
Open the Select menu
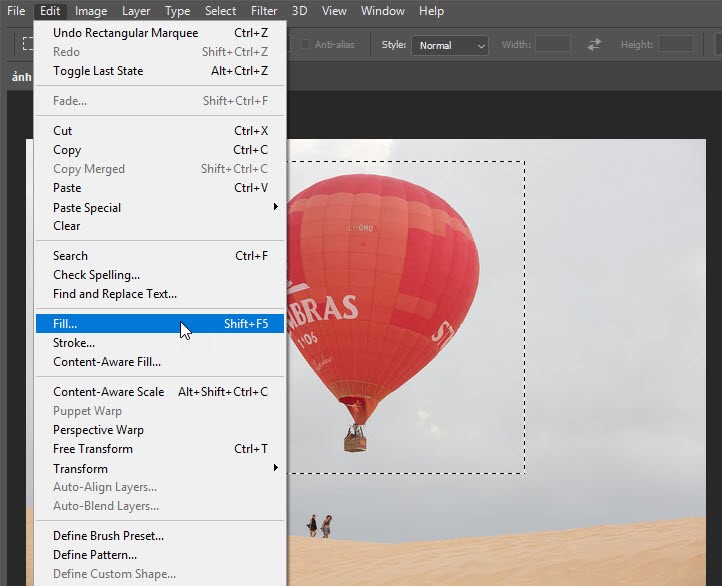220,11
